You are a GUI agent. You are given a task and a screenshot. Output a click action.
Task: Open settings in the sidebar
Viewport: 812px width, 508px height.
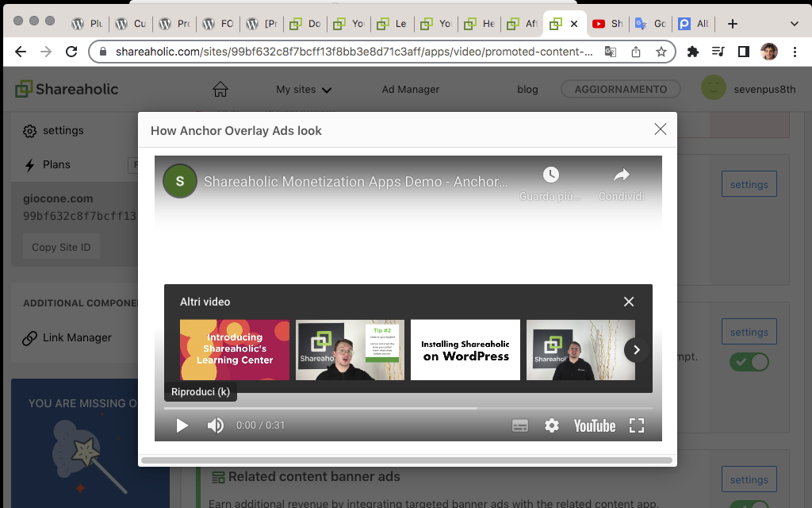pos(53,131)
